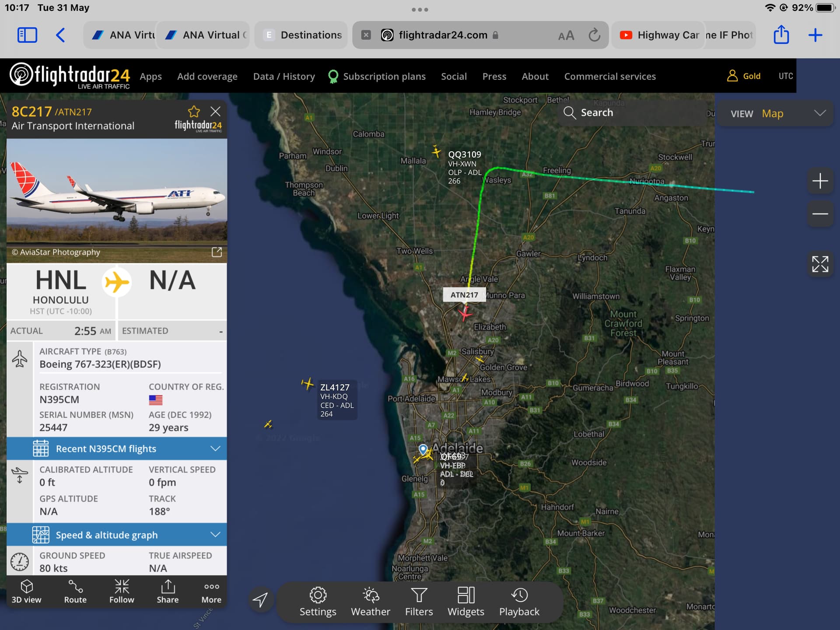Image resolution: width=840 pixels, height=630 pixels.
Task: Follow the selected aircraft
Action: 122,591
